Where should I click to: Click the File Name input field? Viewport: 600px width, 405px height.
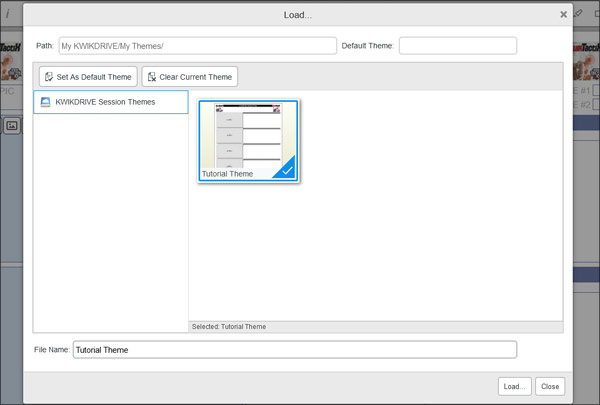(x=294, y=350)
